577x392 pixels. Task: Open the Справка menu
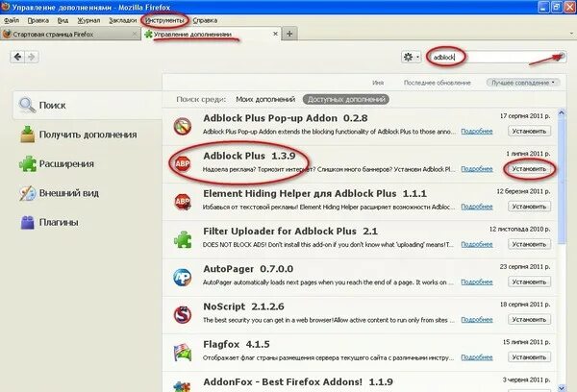pos(205,20)
